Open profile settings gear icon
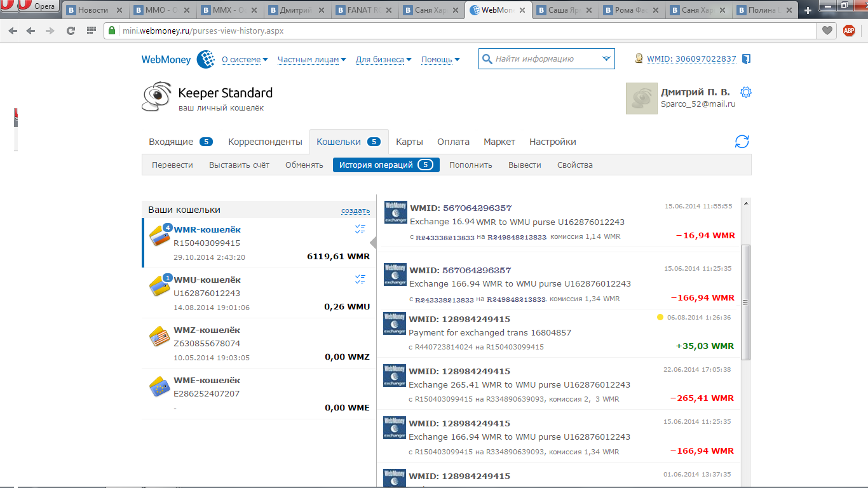Screen dimensions: 868x488 (x=746, y=92)
